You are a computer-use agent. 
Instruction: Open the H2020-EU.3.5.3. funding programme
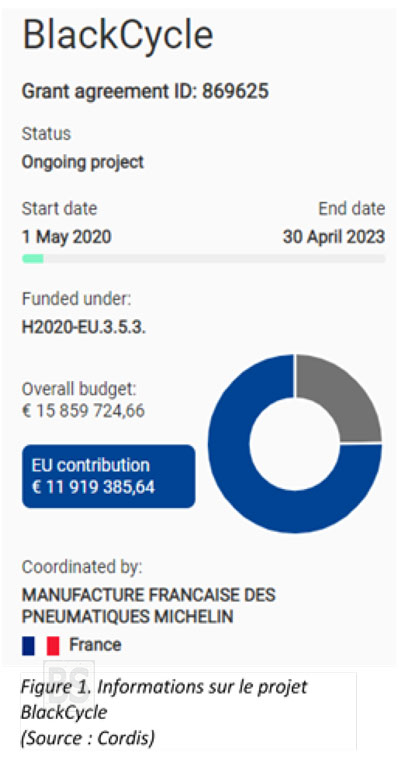pos(84,327)
